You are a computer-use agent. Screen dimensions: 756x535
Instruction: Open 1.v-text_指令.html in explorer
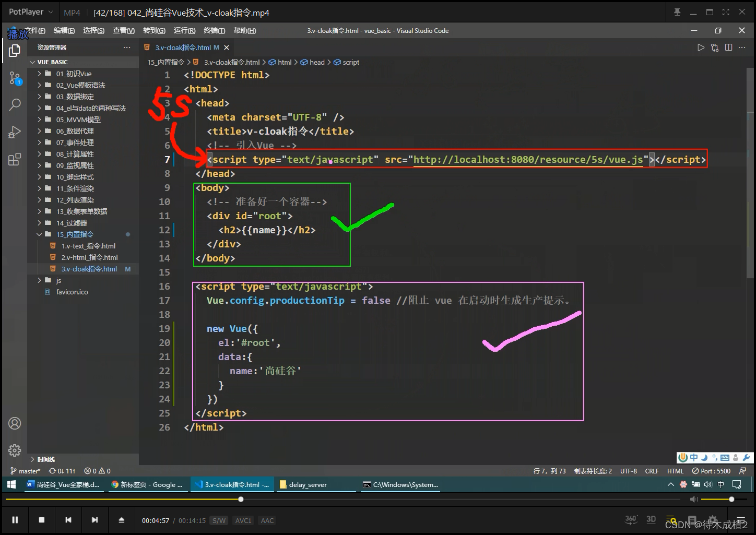click(x=88, y=246)
